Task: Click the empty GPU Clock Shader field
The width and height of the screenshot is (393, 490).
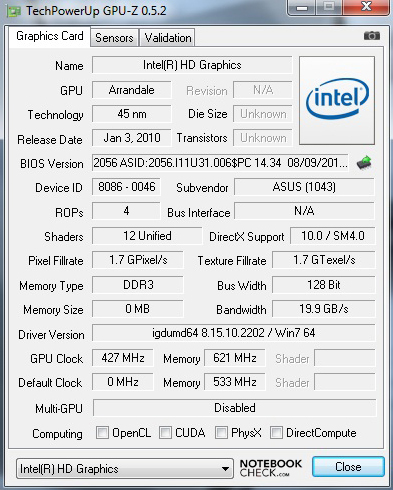Action: pos(345,358)
